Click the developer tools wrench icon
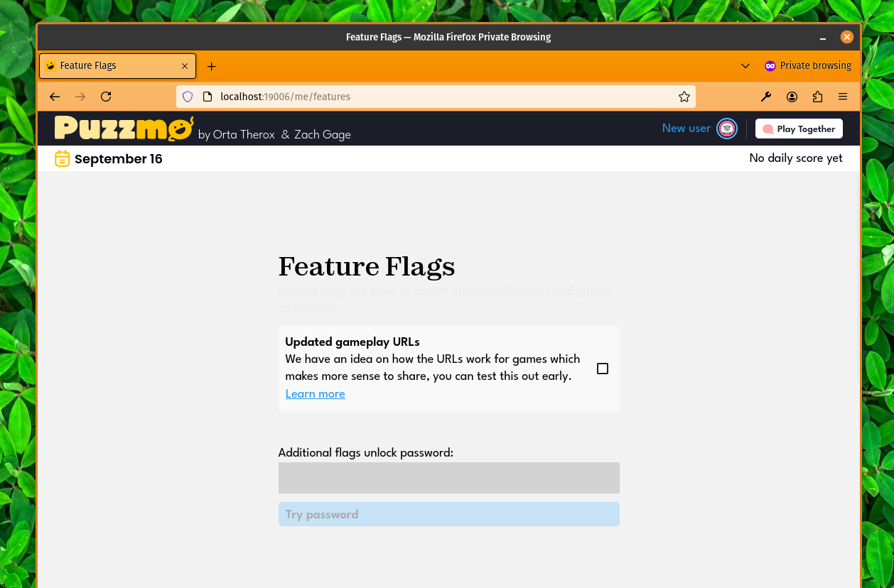 pyautogui.click(x=766, y=97)
